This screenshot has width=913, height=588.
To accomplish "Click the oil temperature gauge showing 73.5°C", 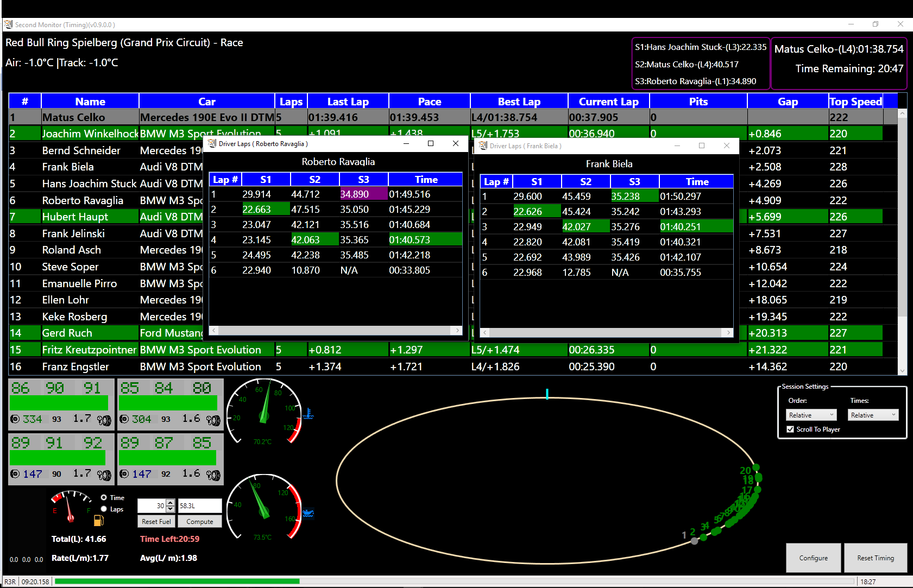I will pyautogui.click(x=264, y=507).
